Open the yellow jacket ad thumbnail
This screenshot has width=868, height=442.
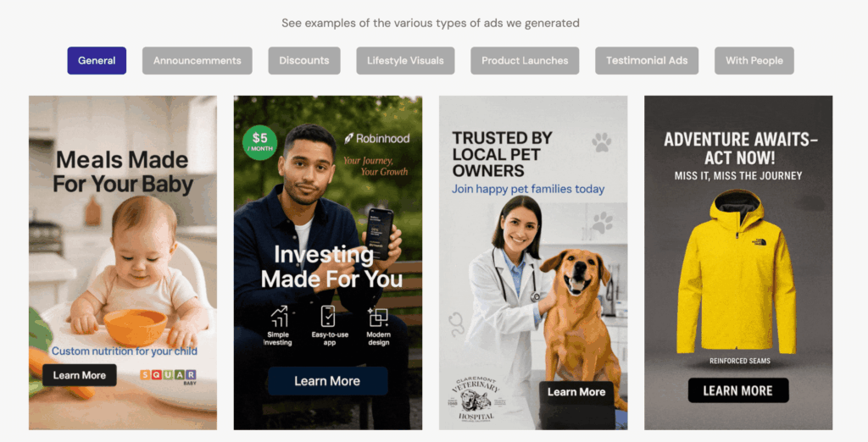[738, 262]
